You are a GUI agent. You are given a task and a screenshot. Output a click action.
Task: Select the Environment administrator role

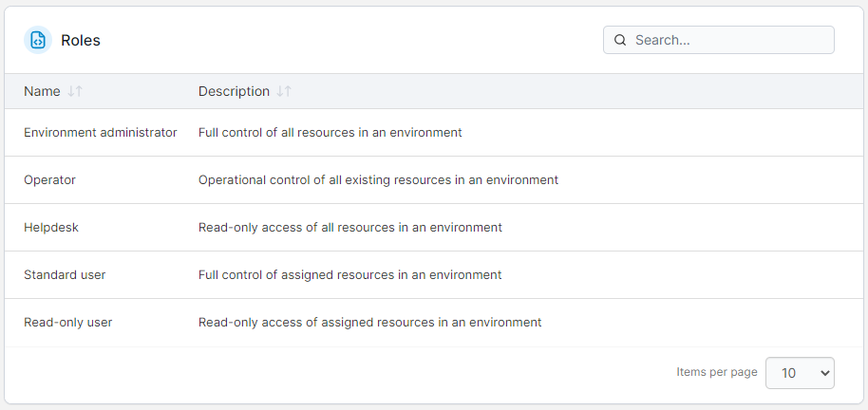[101, 133]
